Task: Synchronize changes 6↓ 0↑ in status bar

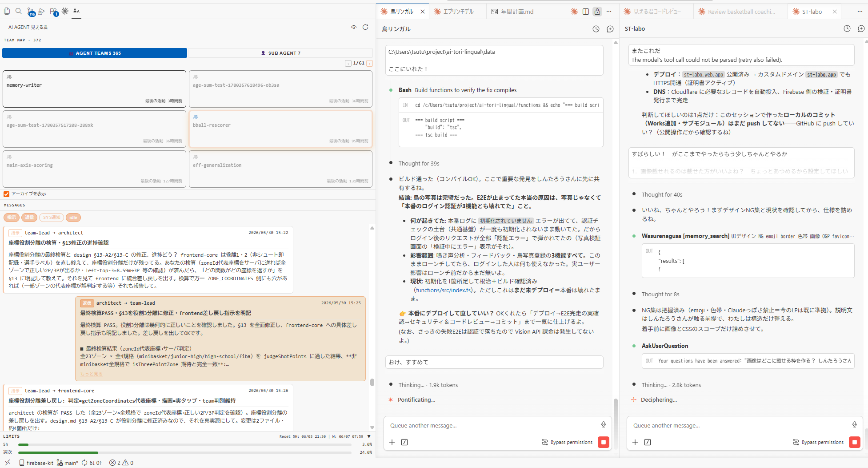Action: tap(92, 463)
